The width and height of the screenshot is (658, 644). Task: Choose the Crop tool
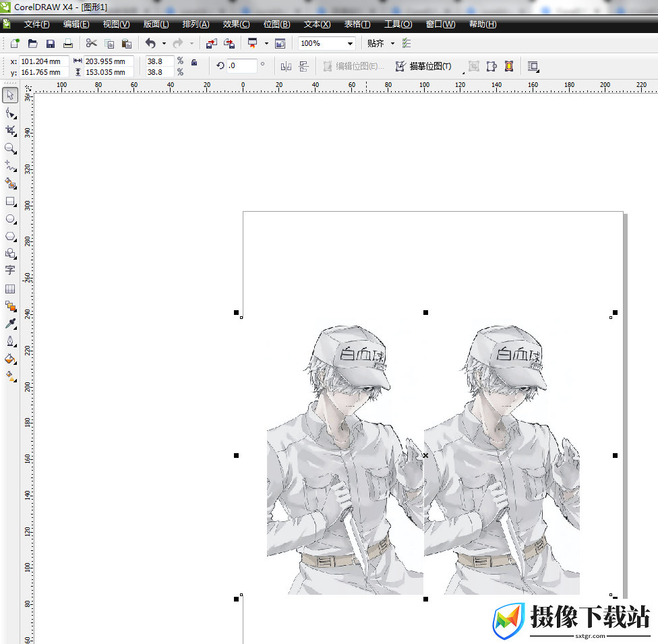10,131
